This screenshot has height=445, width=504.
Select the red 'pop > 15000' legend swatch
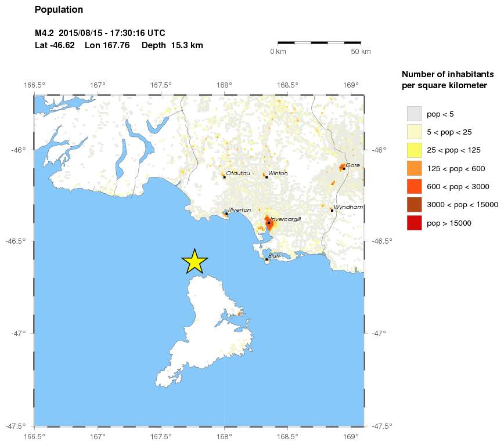click(415, 223)
